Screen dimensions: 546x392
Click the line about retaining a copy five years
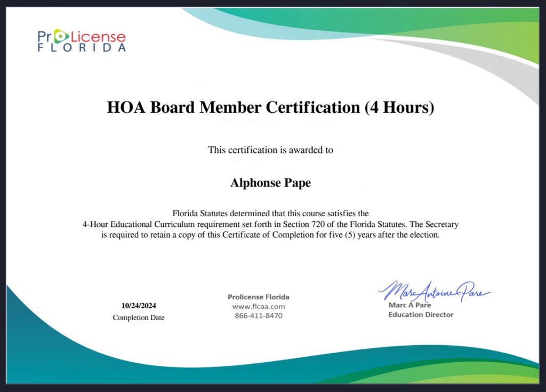click(x=270, y=235)
